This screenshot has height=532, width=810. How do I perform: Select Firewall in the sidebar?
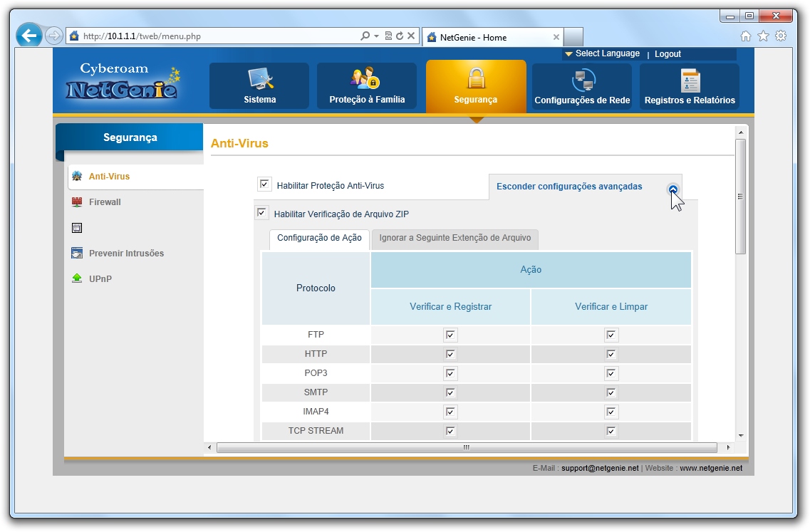[104, 202]
